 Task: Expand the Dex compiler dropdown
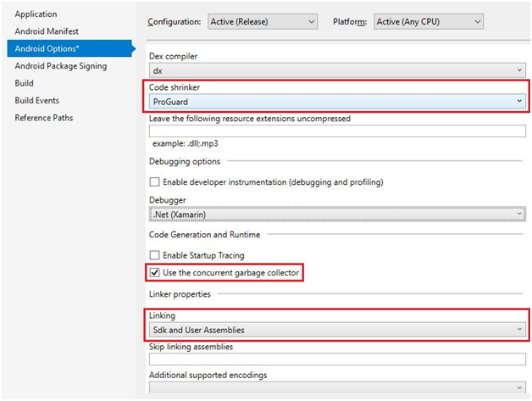pos(336,71)
